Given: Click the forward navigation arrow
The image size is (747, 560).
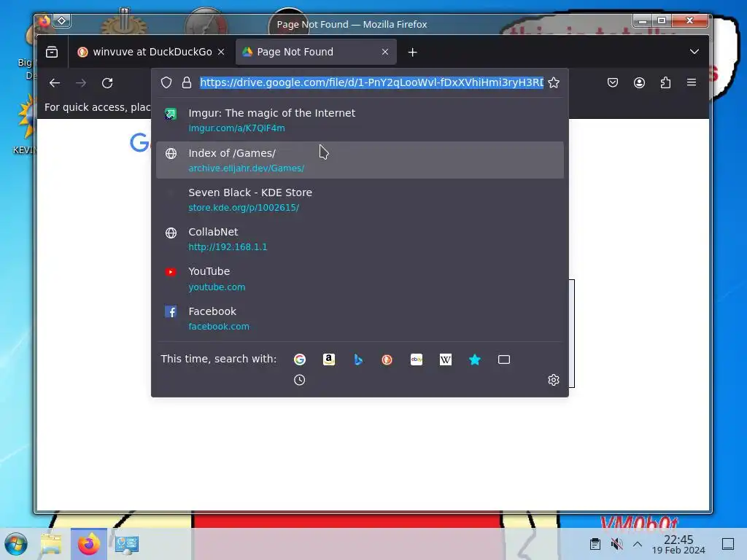Looking at the screenshot, I should point(81,83).
